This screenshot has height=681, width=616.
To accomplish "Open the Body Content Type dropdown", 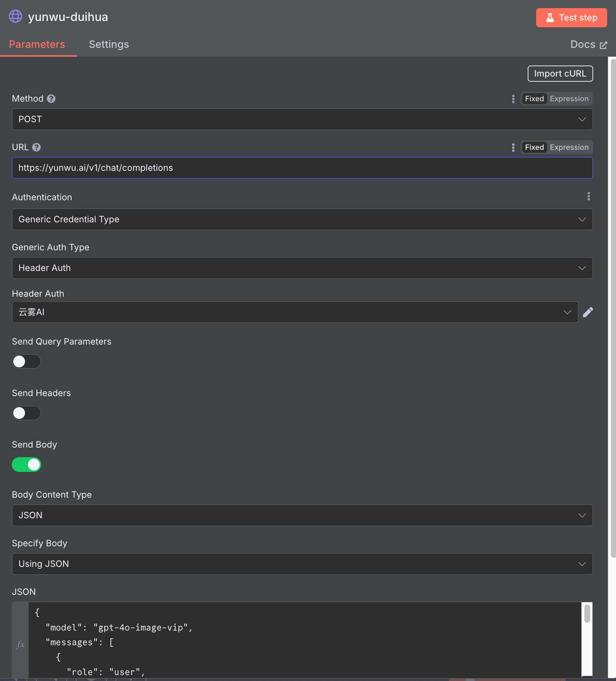I will point(302,515).
